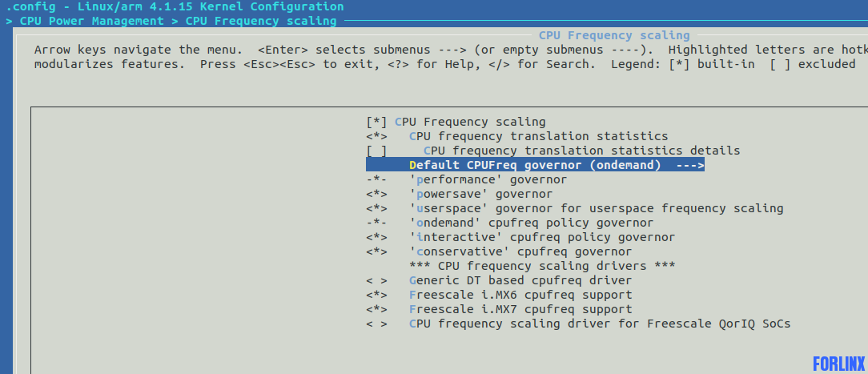Screen dimensions: 868x374
Task: Click the ---> arrow on governor entry
Action: point(690,165)
